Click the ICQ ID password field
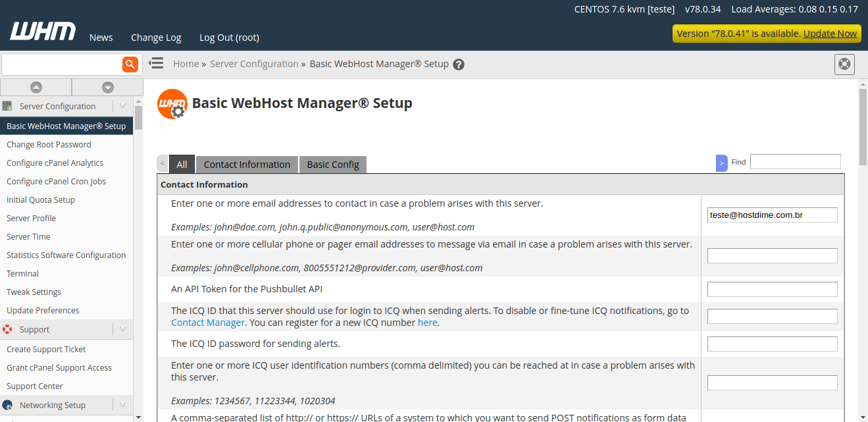 click(772, 344)
